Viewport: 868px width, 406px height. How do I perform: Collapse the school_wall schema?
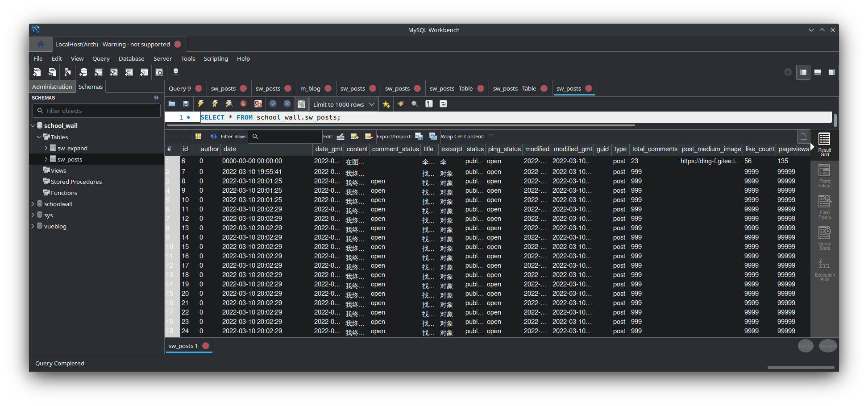(33, 126)
